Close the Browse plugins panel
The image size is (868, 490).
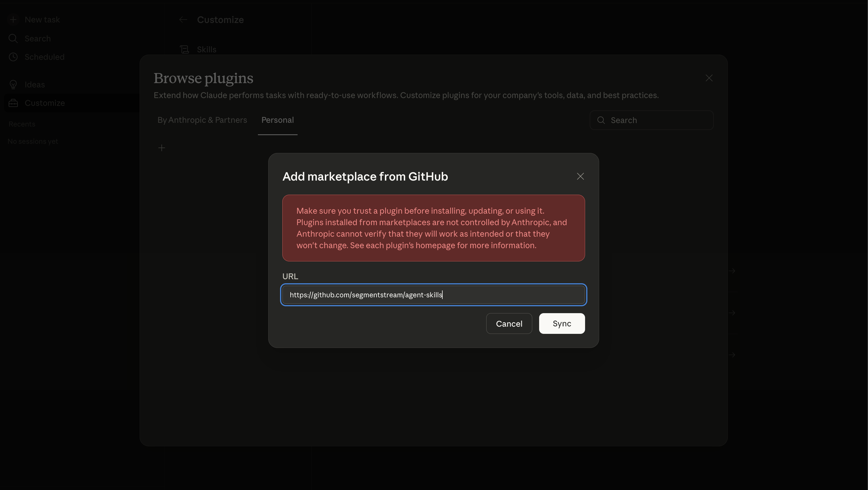709,78
